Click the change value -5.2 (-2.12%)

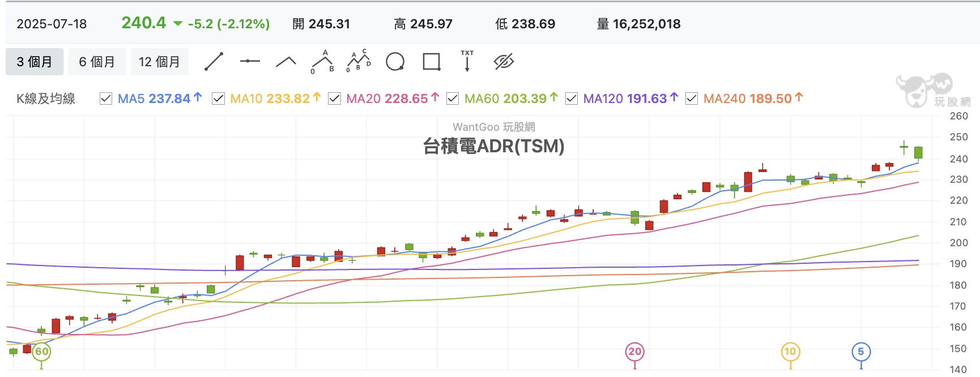coord(229,24)
